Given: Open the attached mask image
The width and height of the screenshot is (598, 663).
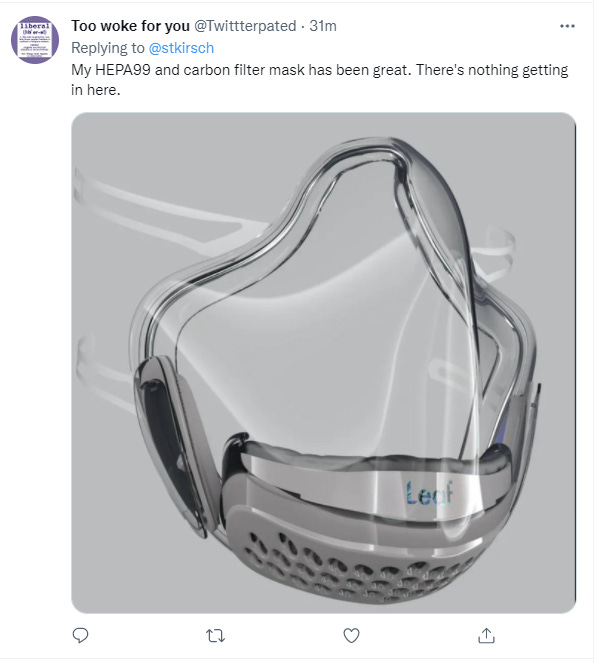Looking at the screenshot, I should [x=324, y=363].
